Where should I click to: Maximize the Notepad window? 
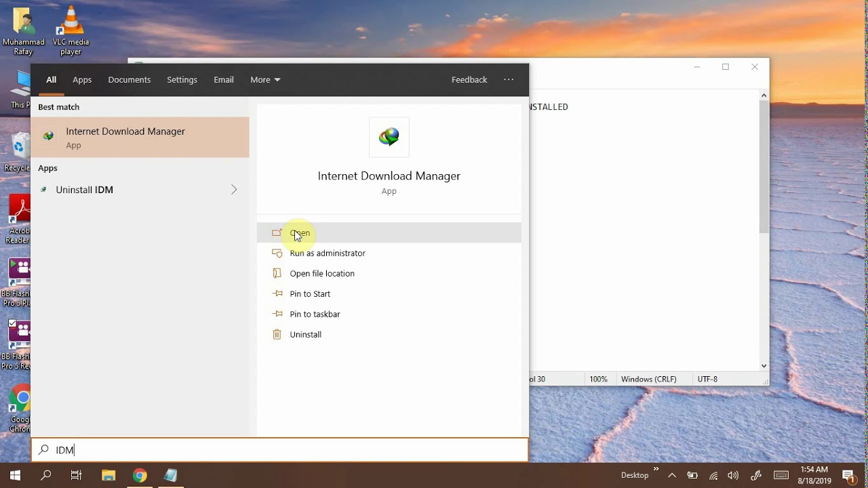[x=726, y=67]
